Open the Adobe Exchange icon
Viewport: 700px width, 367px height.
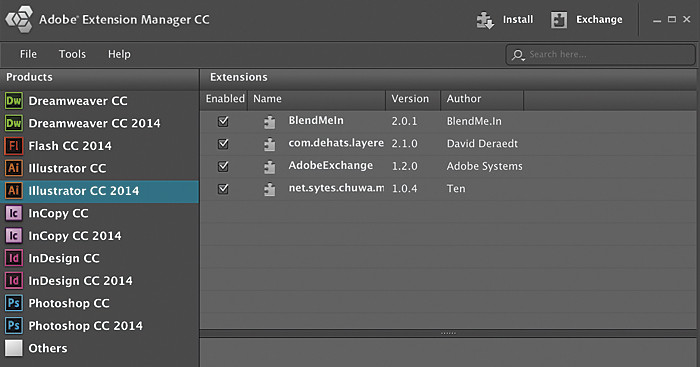tap(559, 20)
